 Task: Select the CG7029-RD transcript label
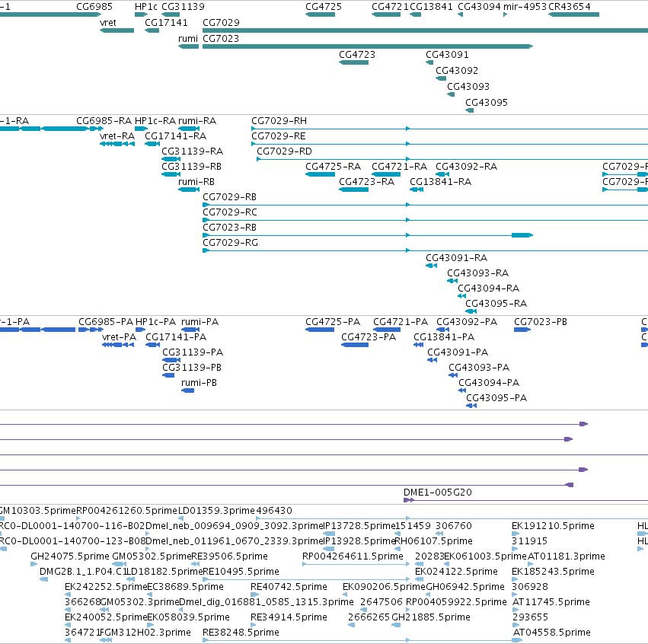tap(284, 151)
